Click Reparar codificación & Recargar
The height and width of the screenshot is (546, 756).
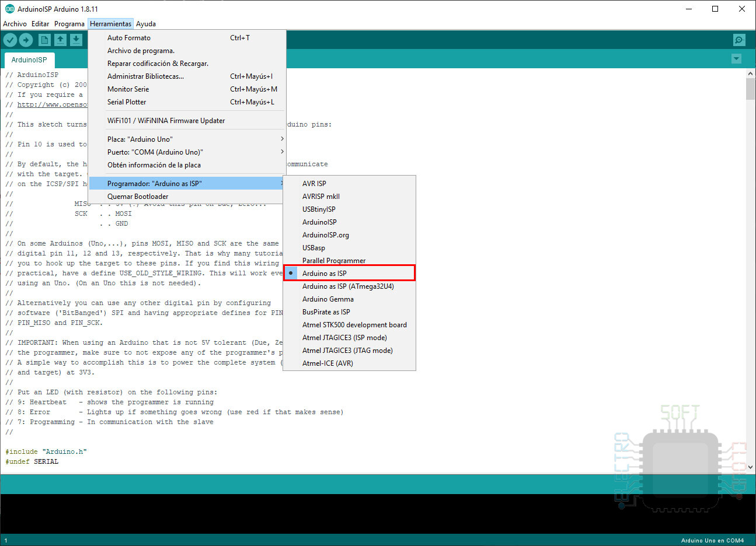187,64
